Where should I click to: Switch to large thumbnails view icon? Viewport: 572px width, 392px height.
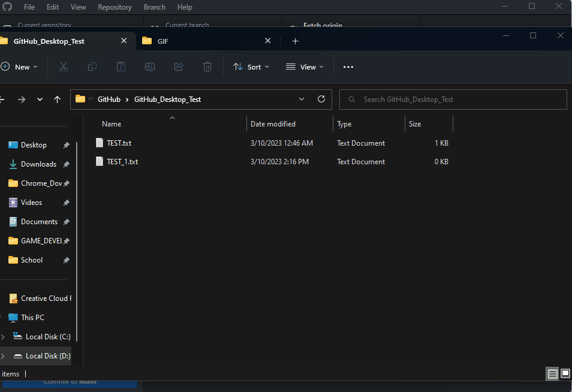[565, 373]
